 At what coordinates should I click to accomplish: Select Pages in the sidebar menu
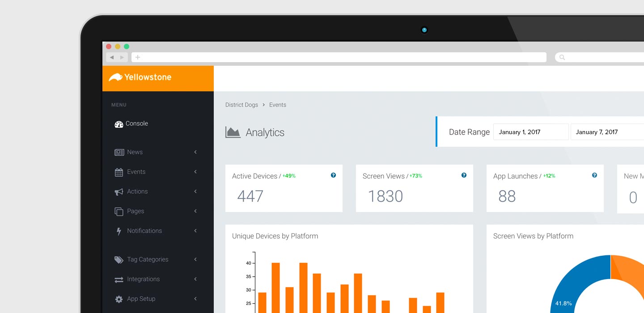[x=136, y=211]
